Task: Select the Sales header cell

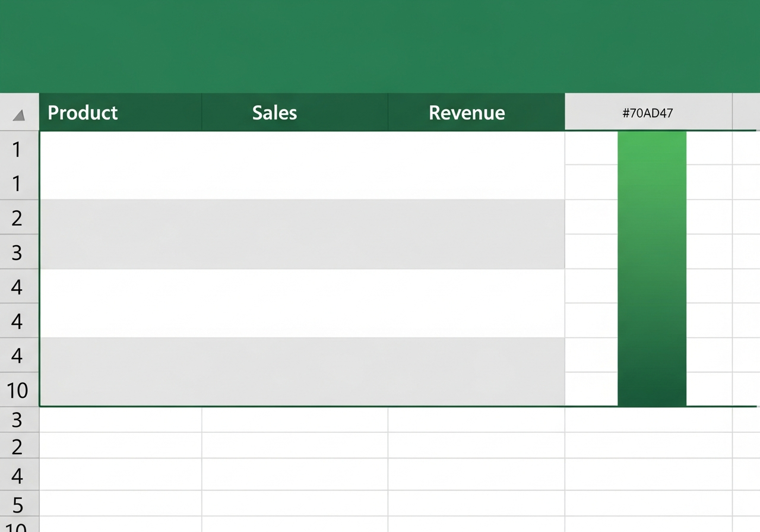Action: [295, 112]
